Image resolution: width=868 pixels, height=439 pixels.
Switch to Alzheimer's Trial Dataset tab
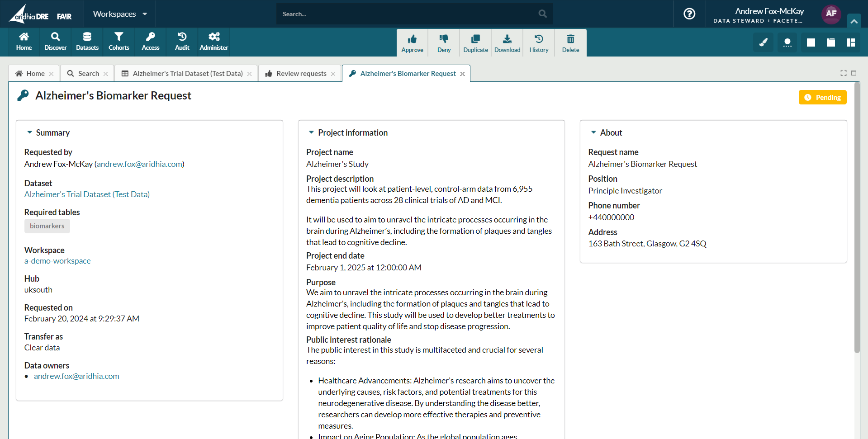coord(187,74)
